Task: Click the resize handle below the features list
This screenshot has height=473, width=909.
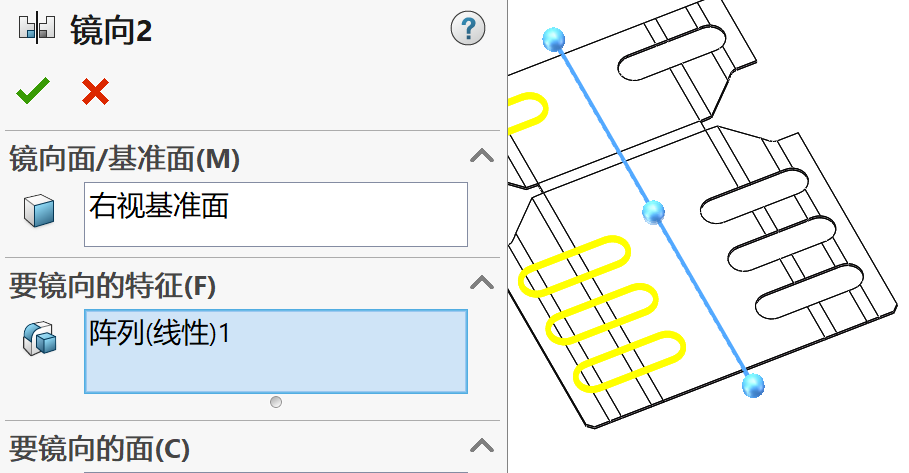Action: (x=276, y=402)
